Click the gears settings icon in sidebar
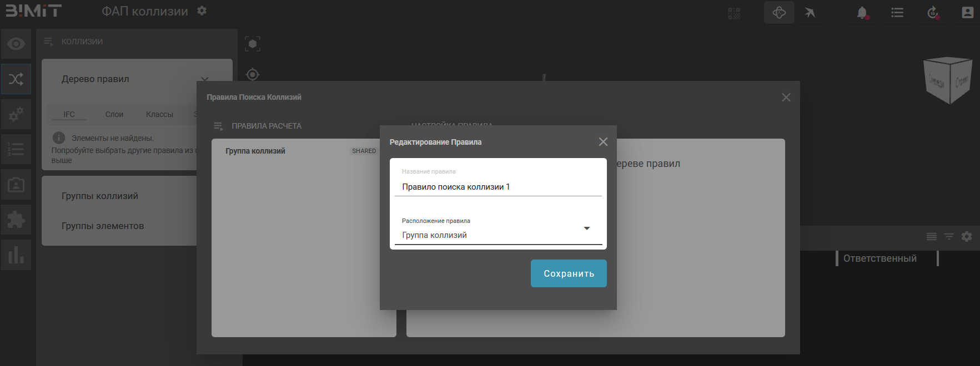Image resolution: width=980 pixels, height=366 pixels. coord(16,114)
